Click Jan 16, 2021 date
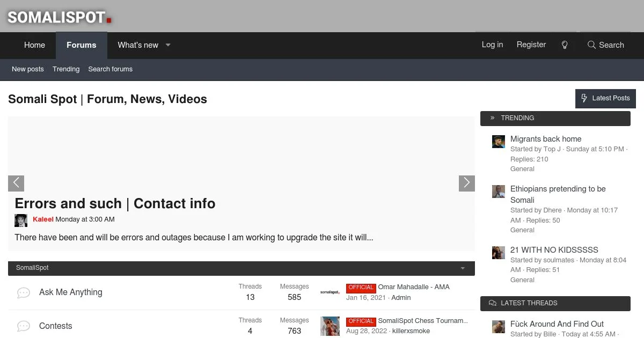Image resolution: width=644 pixels, height=338 pixels. tap(366, 298)
